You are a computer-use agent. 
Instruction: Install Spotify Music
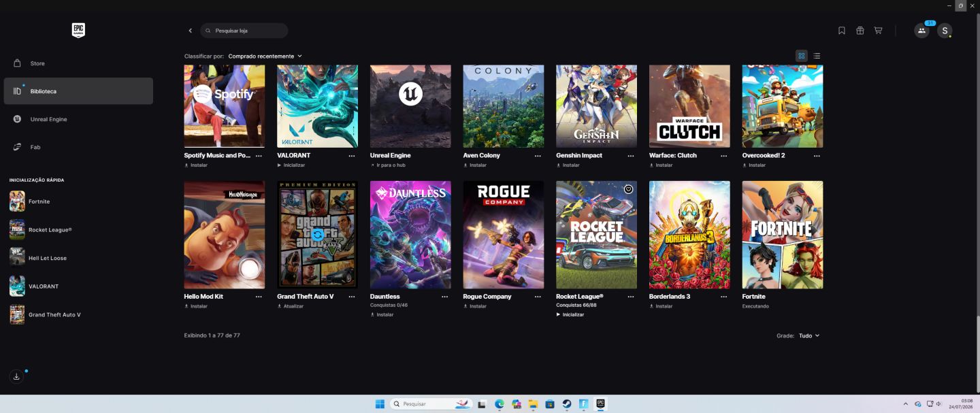(196, 165)
